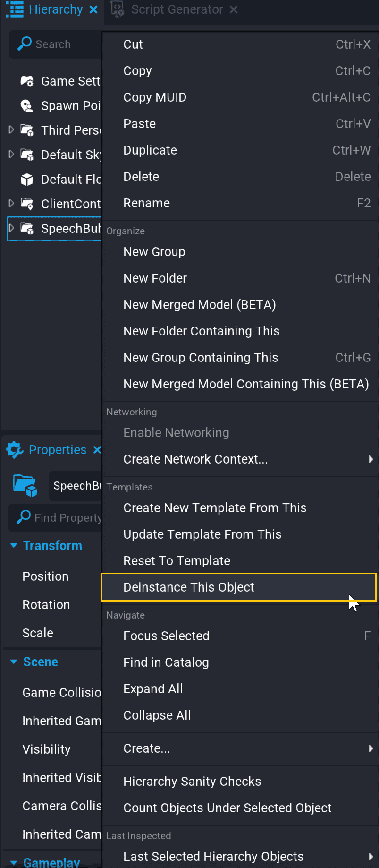Click the Game Settings icon

(27, 81)
